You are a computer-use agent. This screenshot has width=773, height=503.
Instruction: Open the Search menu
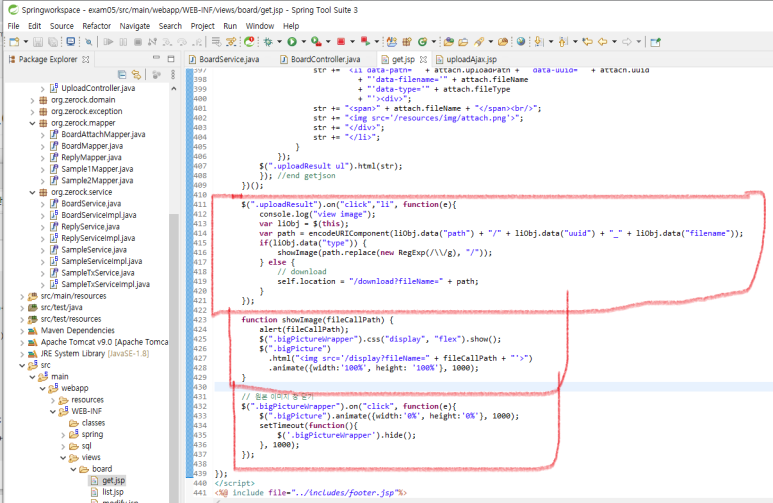click(x=170, y=26)
